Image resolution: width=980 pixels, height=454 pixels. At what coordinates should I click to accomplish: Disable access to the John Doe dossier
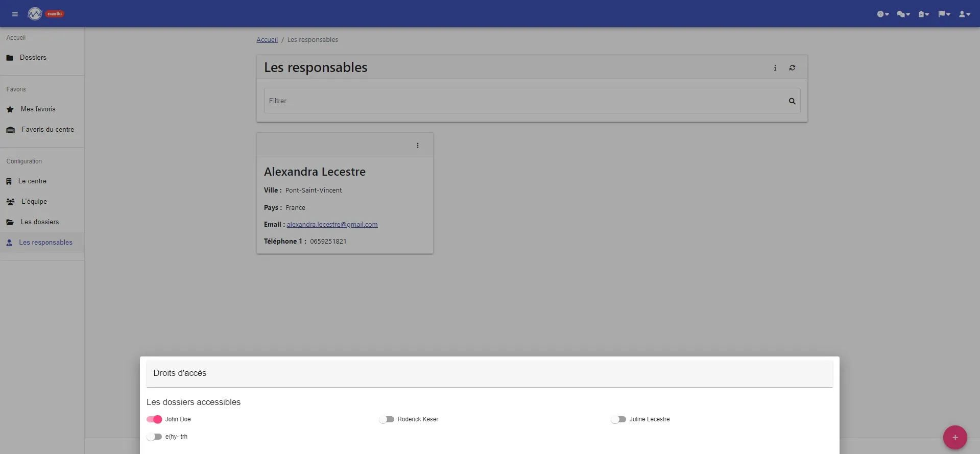tap(154, 419)
